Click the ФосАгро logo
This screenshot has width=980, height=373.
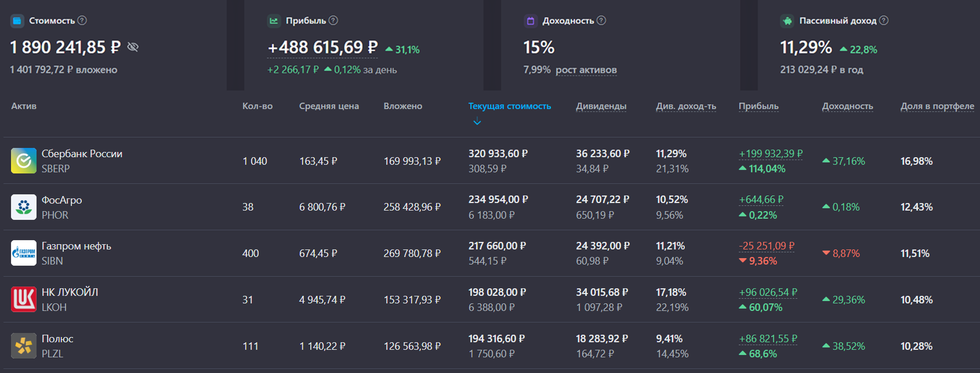click(24, 207)
